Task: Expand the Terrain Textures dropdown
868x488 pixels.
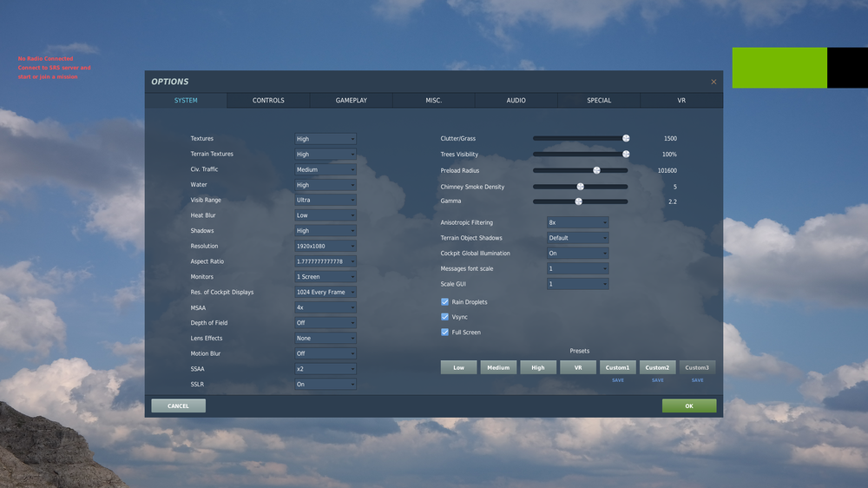Action: [x=325, y=154]
